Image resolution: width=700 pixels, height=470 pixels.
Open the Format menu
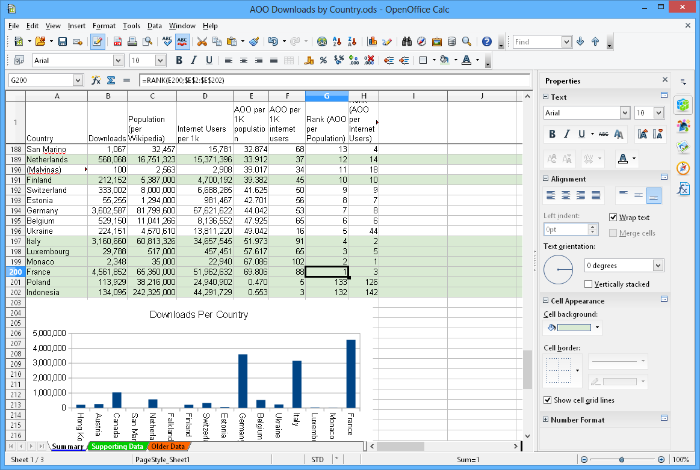click(103, 24)
